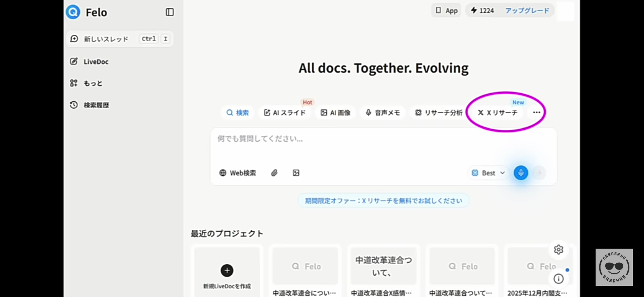Screen dimensions: 644x297
Task: Click the paperclip attach file icon
Action: click(274, 173)
